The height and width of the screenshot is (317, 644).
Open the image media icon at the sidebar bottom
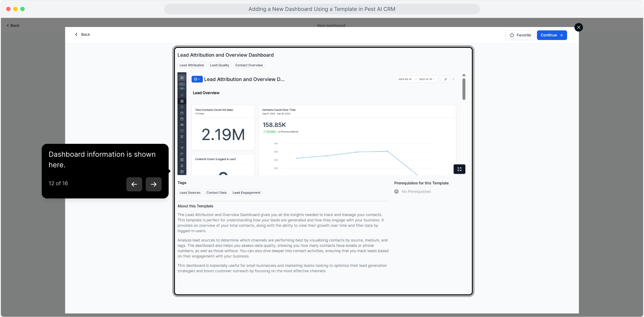pyautogui.click(x=182, y=171)
